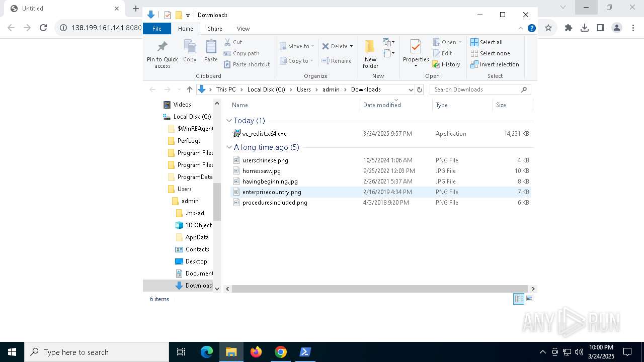Image resolution: width=644 pixels, height=362 pixels.
Task: Click Select none in ribbon
Action: click(490, 53)
